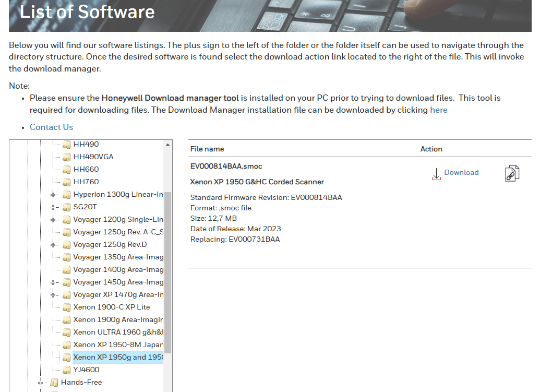Click the HH490VGA folder icon
540x392 pixels.
coord(67,157)
